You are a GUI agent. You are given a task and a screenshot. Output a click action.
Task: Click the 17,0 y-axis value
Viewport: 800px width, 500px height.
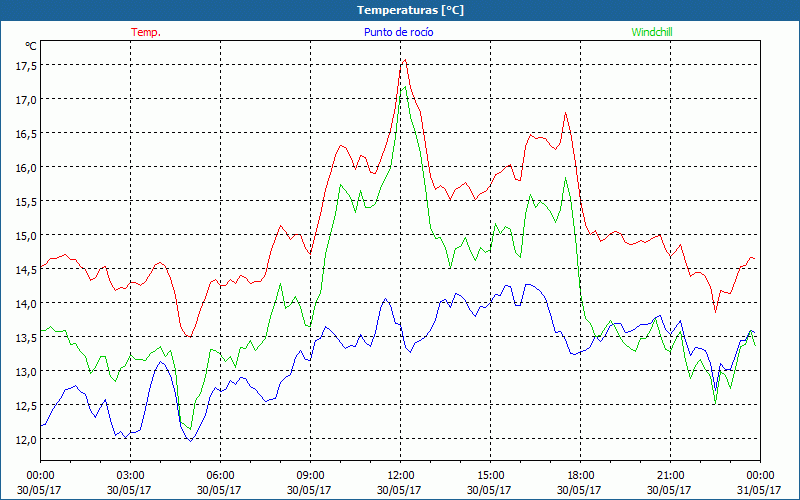(26, 99)
